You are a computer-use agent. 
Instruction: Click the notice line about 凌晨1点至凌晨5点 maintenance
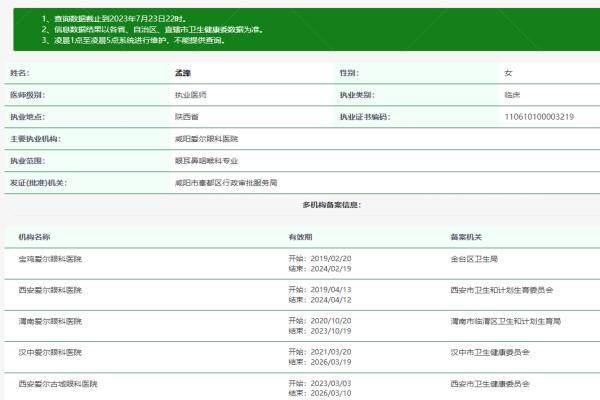[x=134, y=40]
